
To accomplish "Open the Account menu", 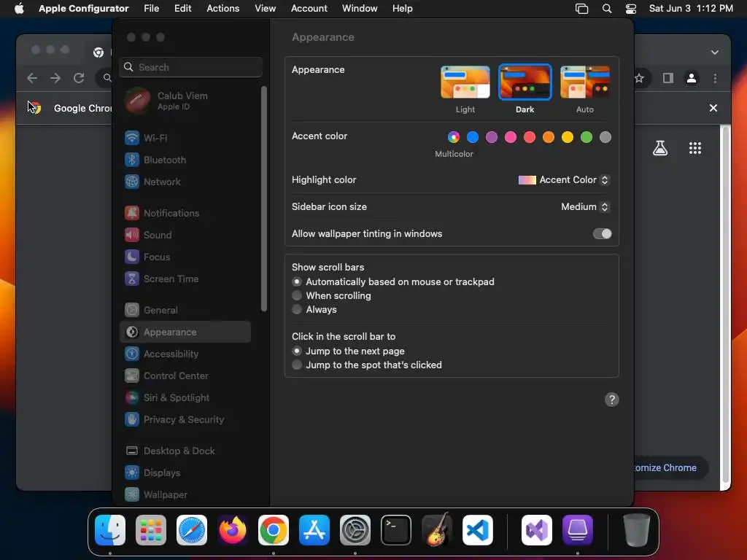I will point(309,9).
